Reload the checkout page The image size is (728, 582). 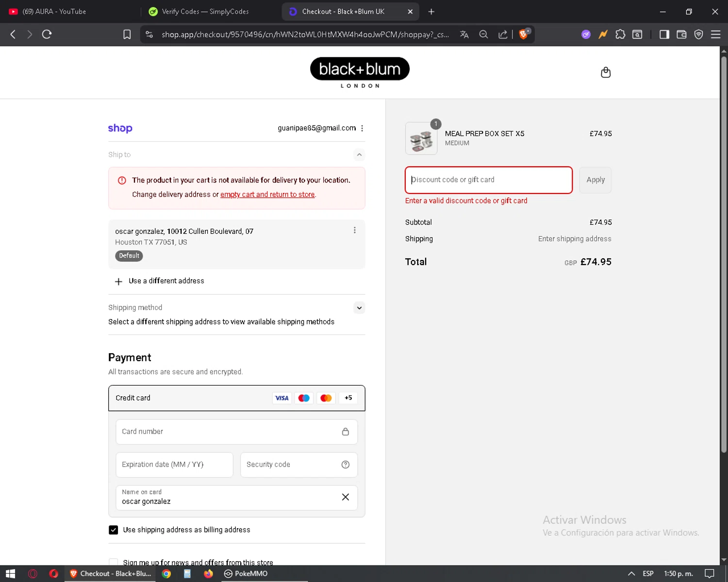click(47, 34)
